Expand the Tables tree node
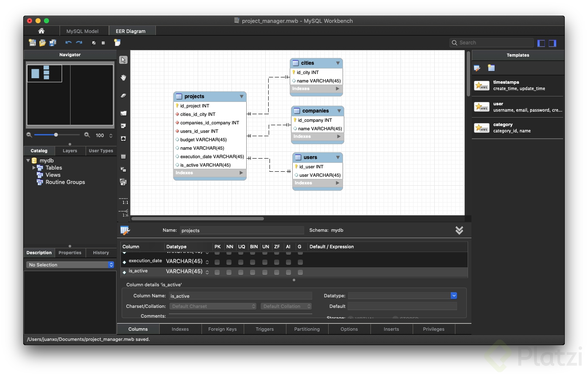 pyautogui.click(x=34, y=168)
